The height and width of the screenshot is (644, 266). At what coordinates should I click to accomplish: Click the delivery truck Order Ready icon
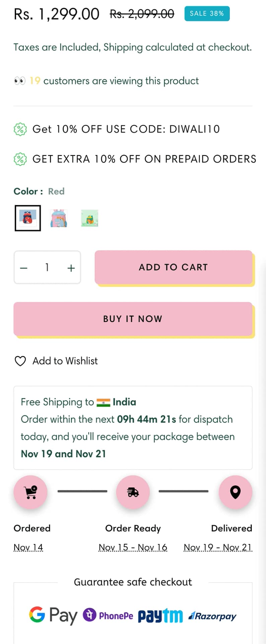click(x=133, y=492)
